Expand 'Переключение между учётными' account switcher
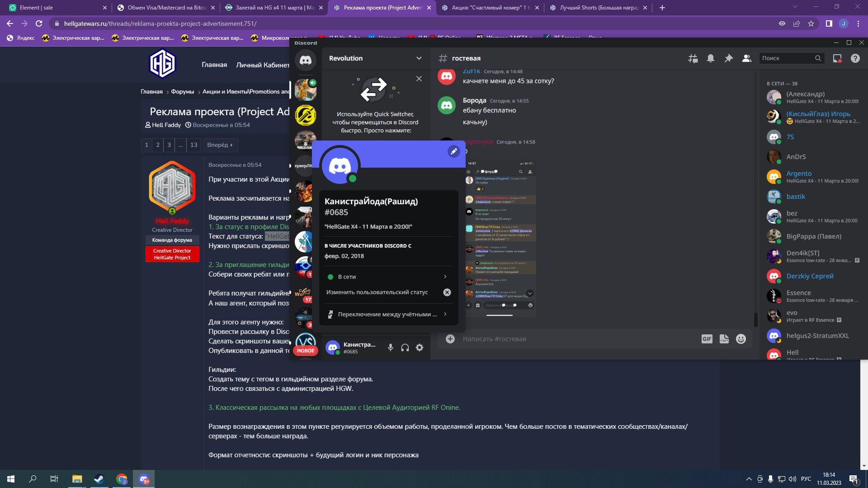Screen dimensions: 868x488 tap(387, 314)
